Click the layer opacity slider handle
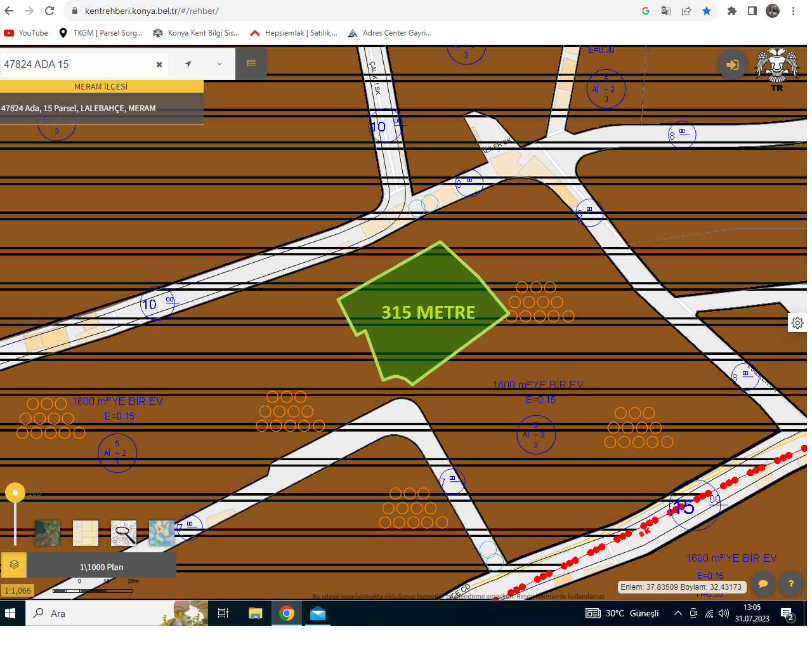This screenshot has height=650, width=812. (x=15, y=493)
